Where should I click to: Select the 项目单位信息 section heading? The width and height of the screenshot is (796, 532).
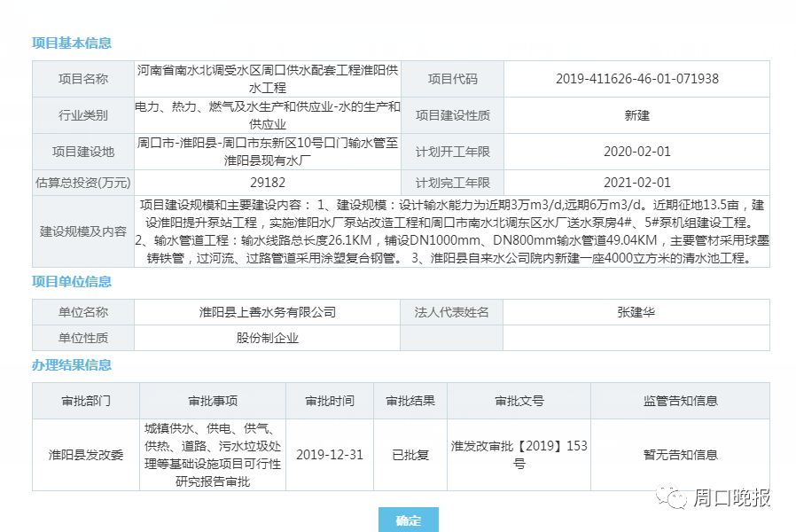[x=72, y=282]
